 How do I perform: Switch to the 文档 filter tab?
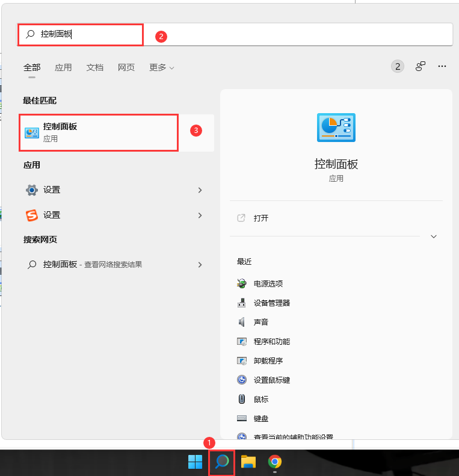[x=95, y=67]
